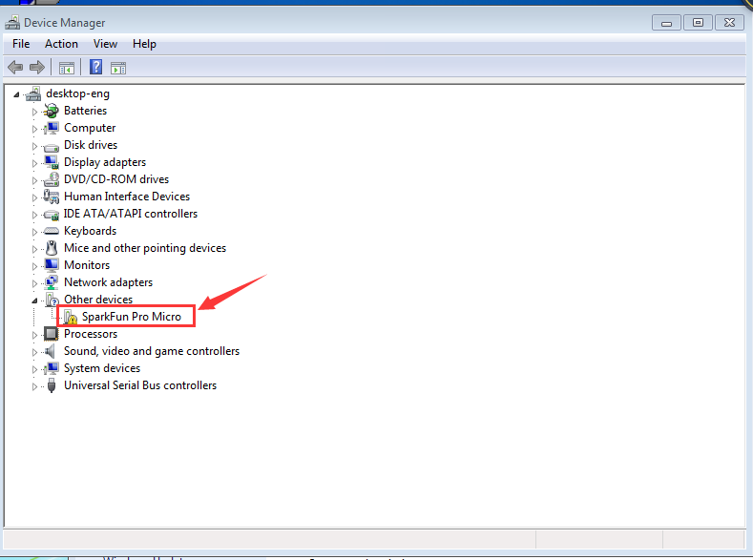Maximize the Device Manager window

(698, 23)
